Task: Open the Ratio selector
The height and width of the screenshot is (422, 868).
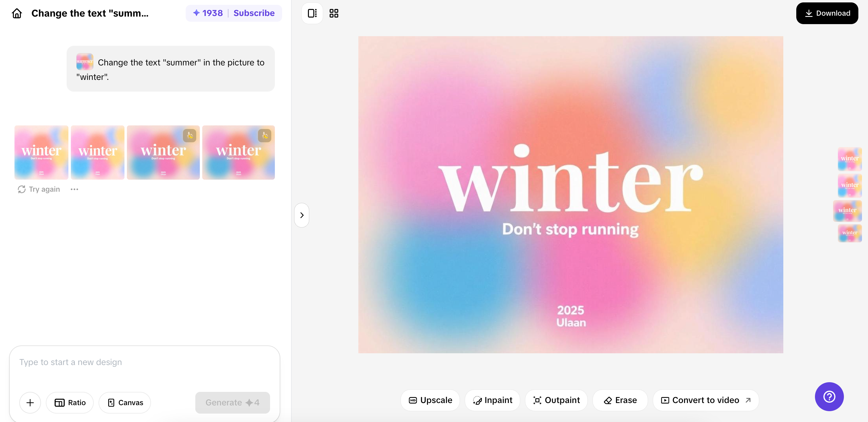Action: (70, 402)
